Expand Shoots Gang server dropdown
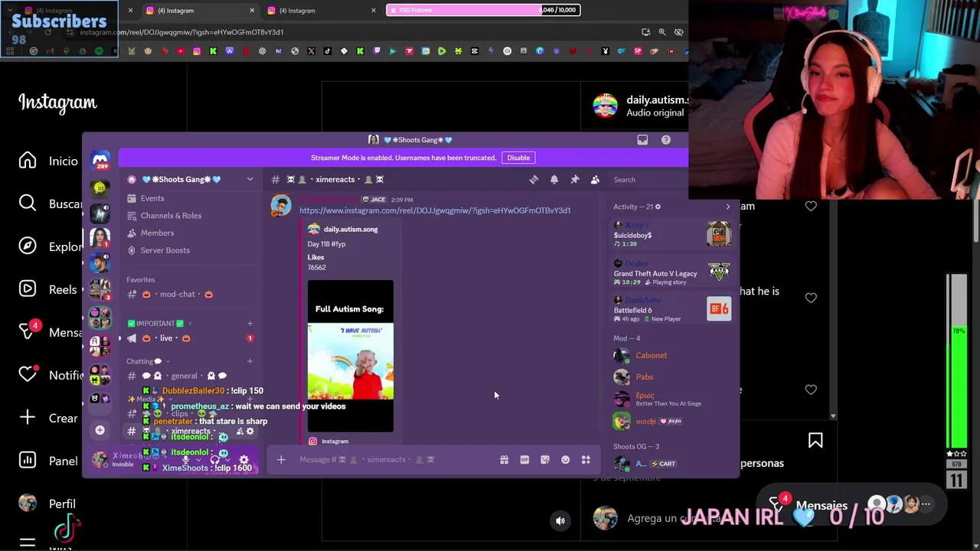Screen dimensions: 980x551 [250, 179]
